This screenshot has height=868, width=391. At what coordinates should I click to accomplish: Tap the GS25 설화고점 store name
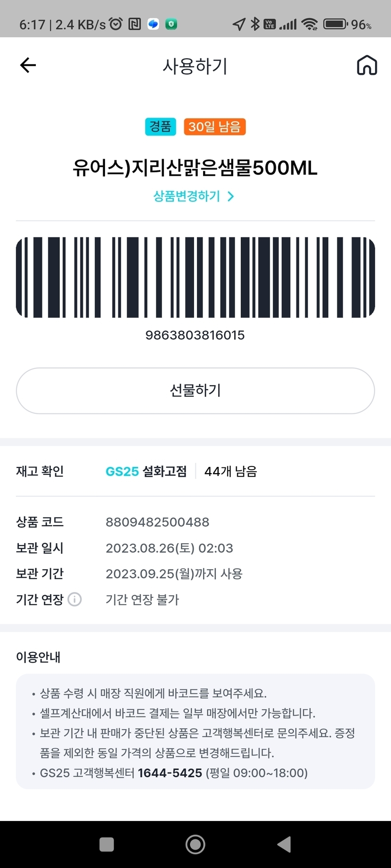tap(146, 471)
